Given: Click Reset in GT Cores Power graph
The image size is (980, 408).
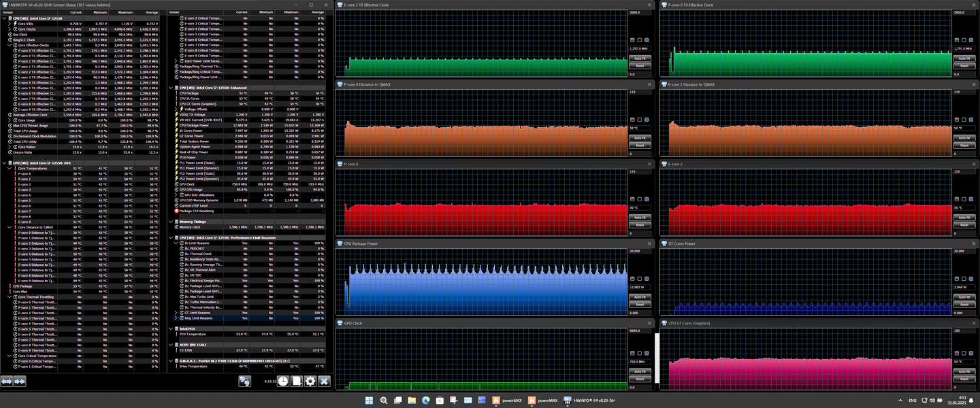Looking at the screenshot, I should 964,305.
